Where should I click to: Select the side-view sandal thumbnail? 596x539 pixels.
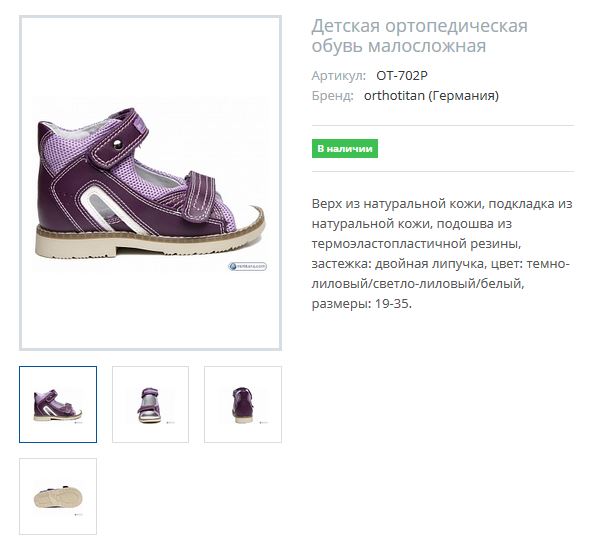pyautogui.click(x=58, y=404)
